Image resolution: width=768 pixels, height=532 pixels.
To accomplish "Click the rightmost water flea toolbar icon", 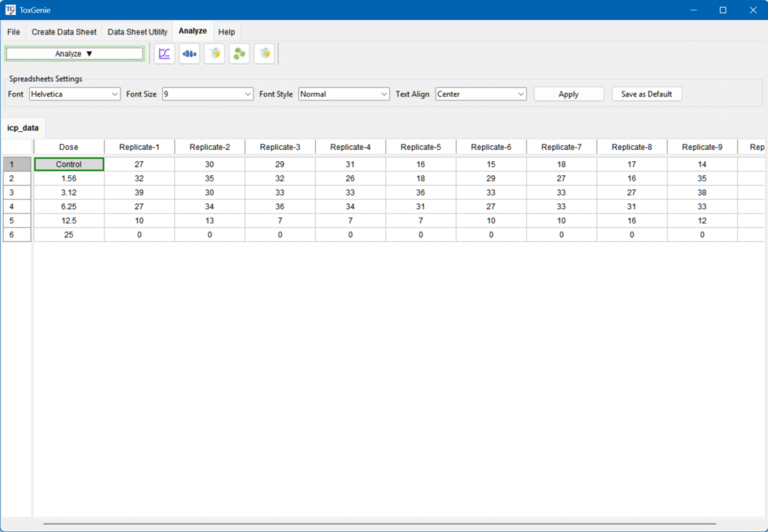I will click(x=264, y=54).
